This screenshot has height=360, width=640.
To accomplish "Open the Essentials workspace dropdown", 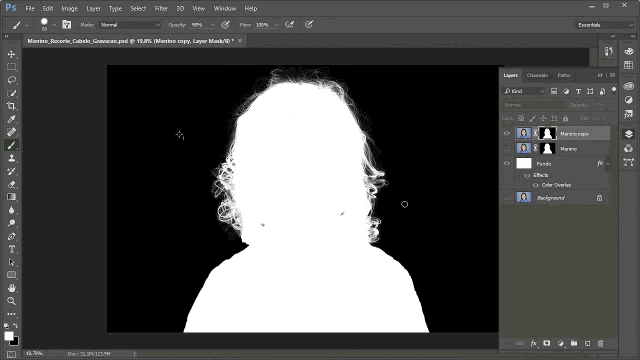I will click(x=604, y=25).
